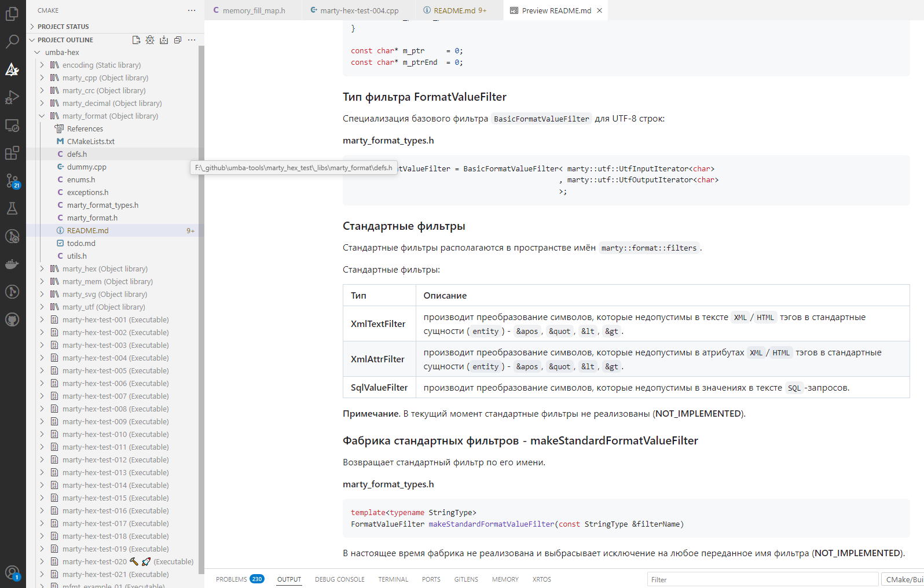Open the PROBLEMS panel tab
Image resolution: width=924 pixels, height=588 pixels.
(x=232, y=579)
